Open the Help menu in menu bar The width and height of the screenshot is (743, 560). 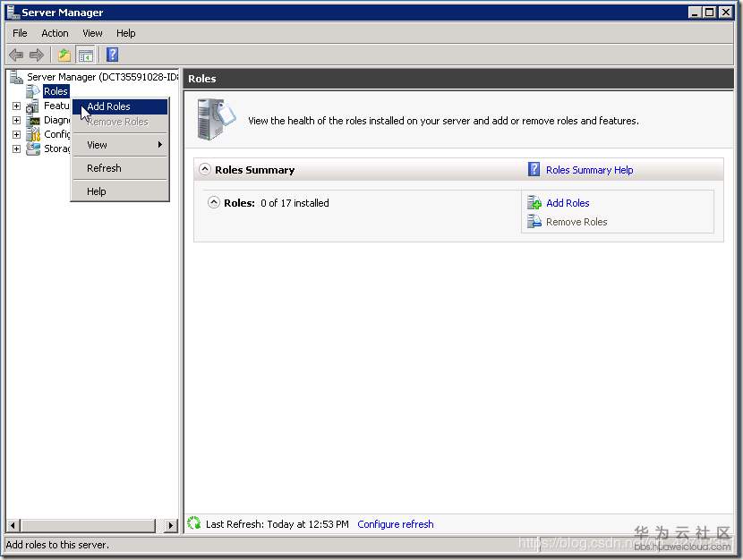125,33
